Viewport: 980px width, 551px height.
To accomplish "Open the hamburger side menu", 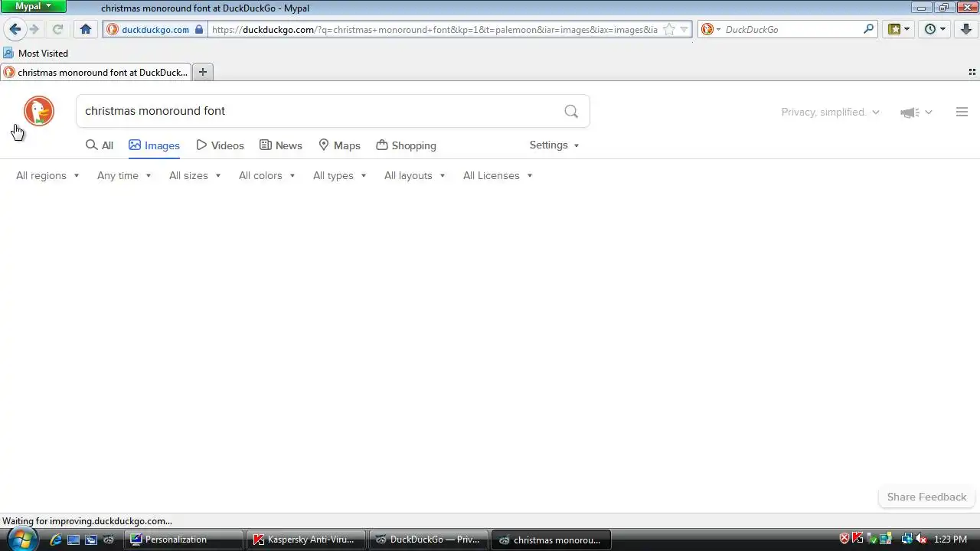I will [x=962, y=112].
